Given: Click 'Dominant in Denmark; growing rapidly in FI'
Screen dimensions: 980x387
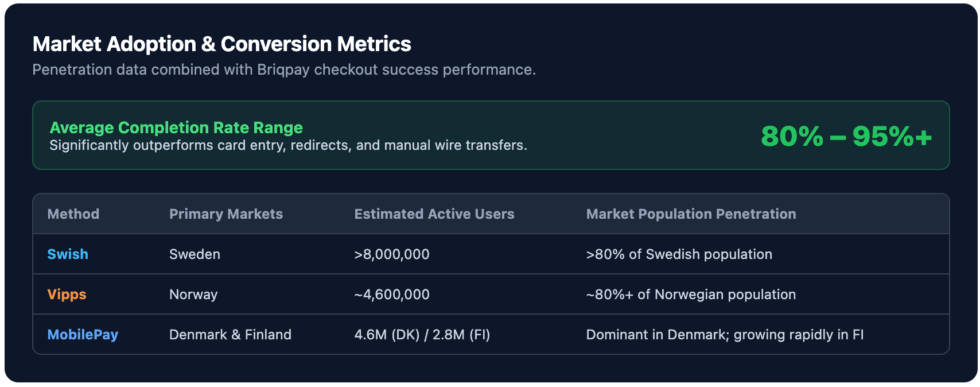Looking at the screenshot, I should (x=725, y=335).
